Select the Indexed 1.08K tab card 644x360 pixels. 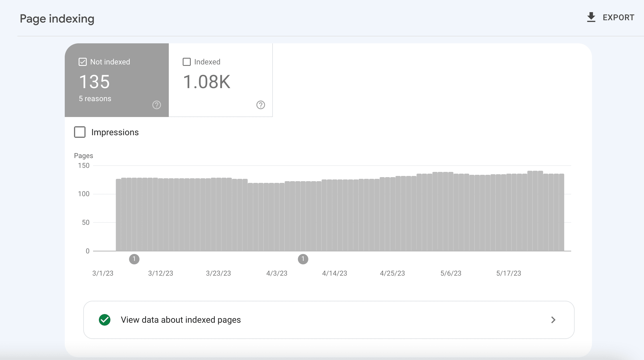click(x=221, y=80)
